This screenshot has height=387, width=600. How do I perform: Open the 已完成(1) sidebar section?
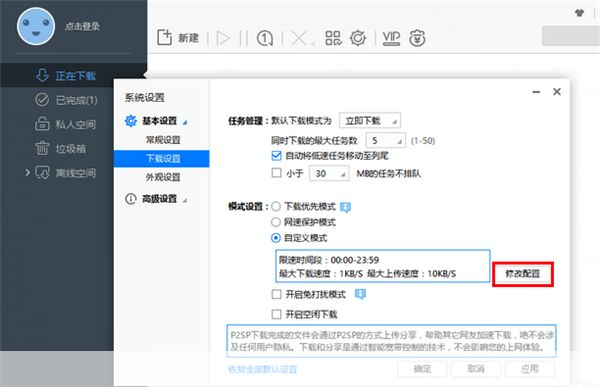tap(66, 100)
